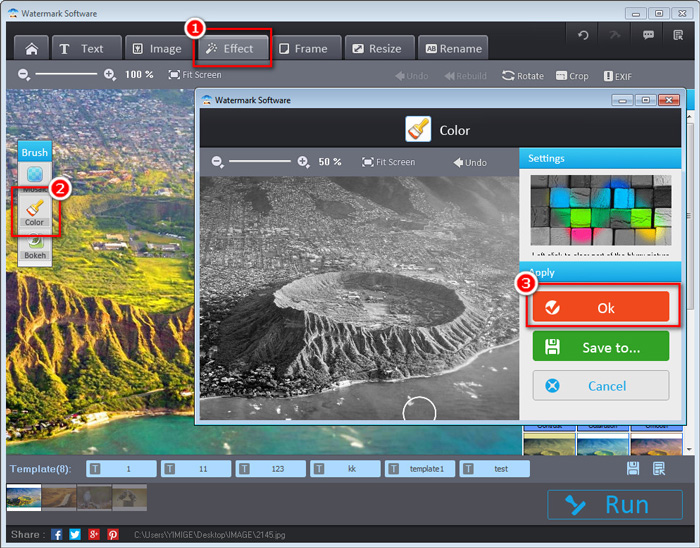Click Undo in main window toolbar
Image resolution: width=700 pixels, height=548 pixels.
tap(412, 76)
